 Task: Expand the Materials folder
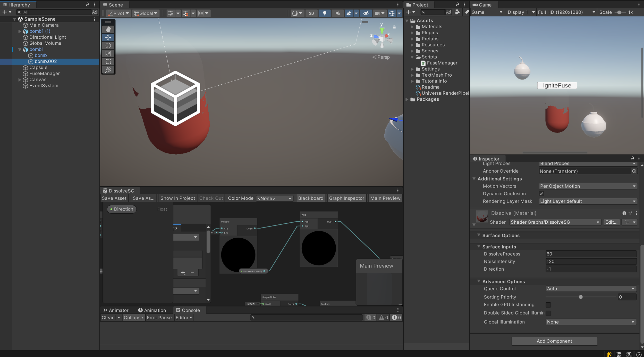pyautogui.click(x=412, y=27)
